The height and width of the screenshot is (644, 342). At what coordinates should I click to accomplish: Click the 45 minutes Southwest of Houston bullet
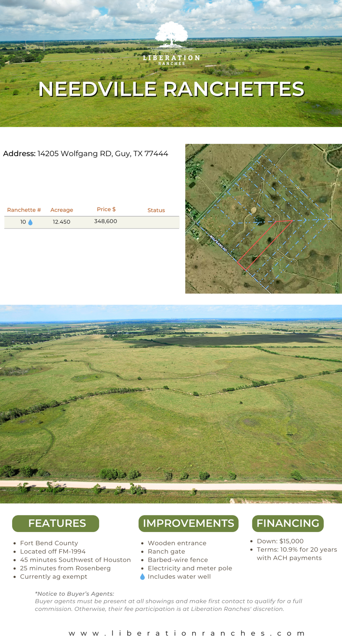pyautogui.click(x=75, y=560)
